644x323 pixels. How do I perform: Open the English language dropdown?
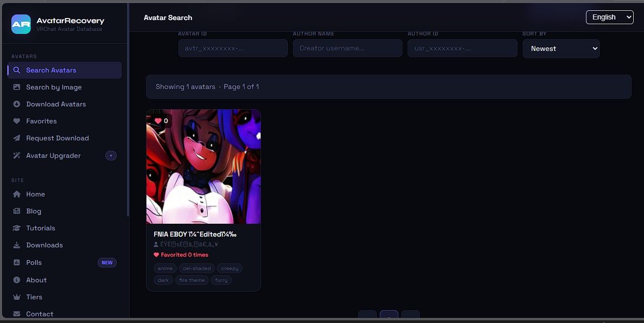coord(610,17)
